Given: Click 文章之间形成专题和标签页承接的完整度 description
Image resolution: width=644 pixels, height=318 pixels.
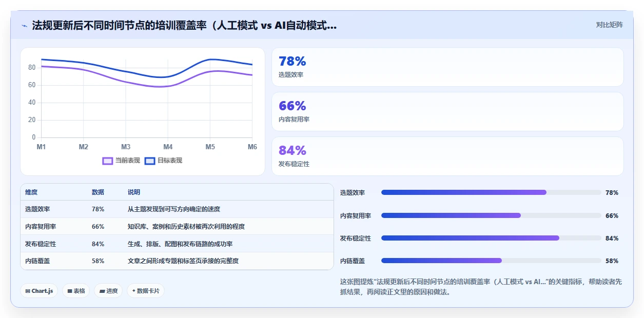Looking at the screenshot, I should coord(183,261).
